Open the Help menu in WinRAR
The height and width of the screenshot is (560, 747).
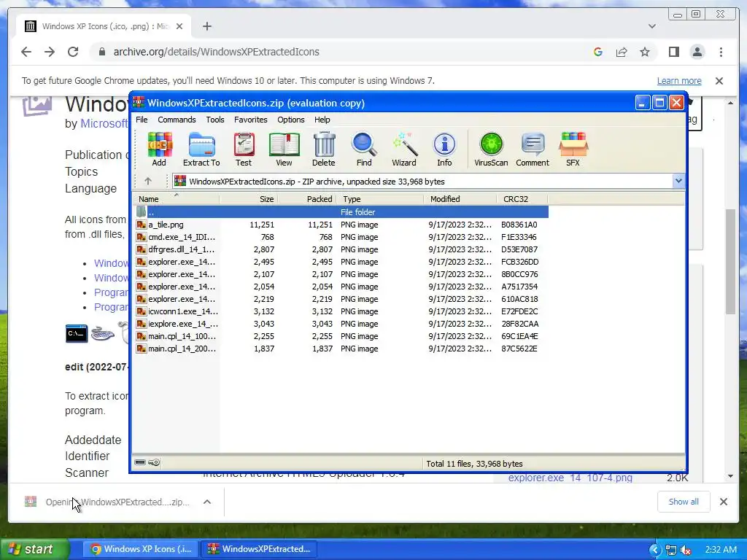click(x=322, y=120)
